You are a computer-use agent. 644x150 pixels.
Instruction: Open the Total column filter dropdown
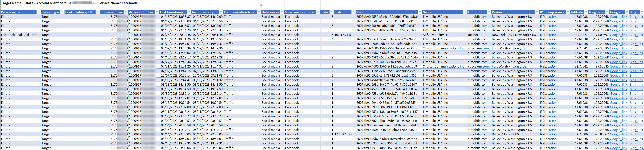[332, 12]
